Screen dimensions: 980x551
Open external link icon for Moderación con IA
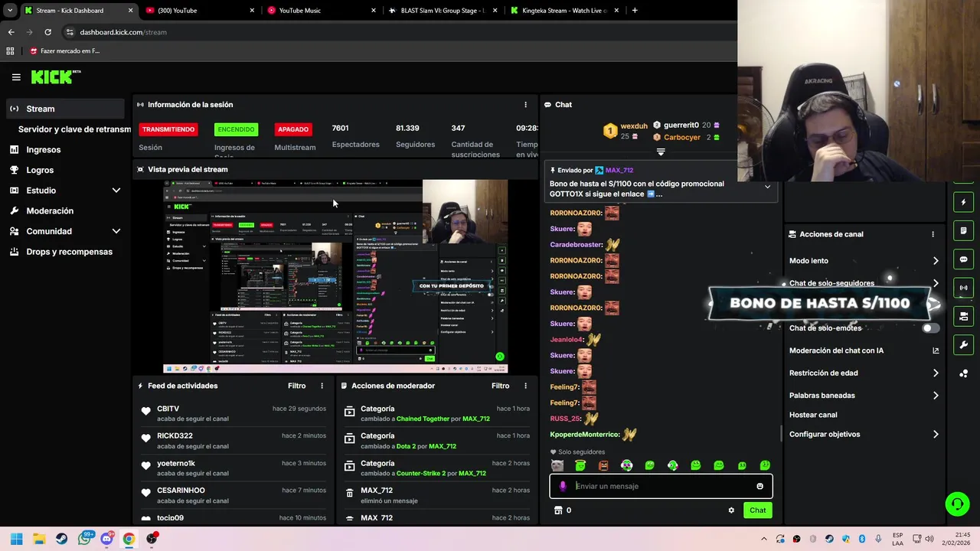(x=936, y=350)
